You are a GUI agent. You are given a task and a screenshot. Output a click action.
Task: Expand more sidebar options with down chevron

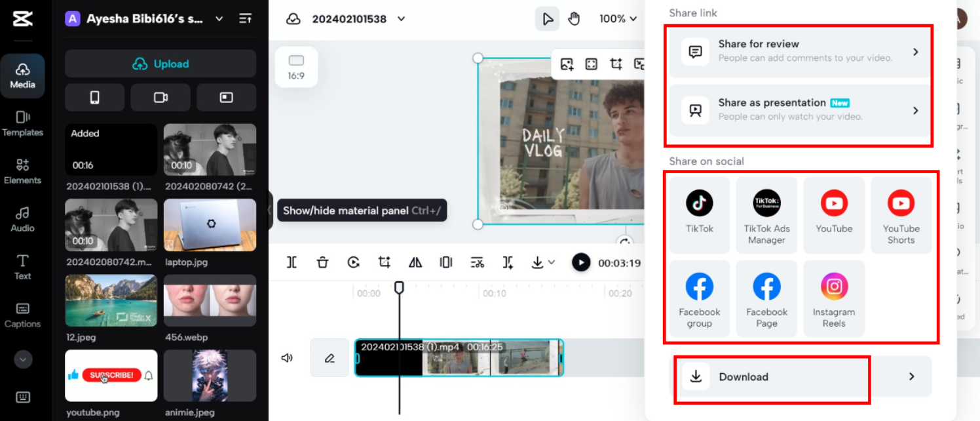pyautogui.click(x=22, y=359)
